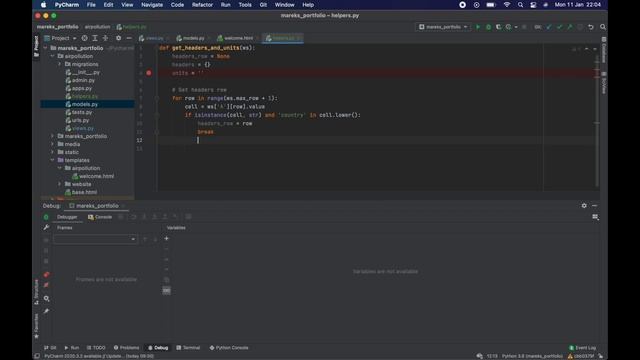Click the macOS Spotlight search icon
The image size is (640, 360).
point(520,5)
